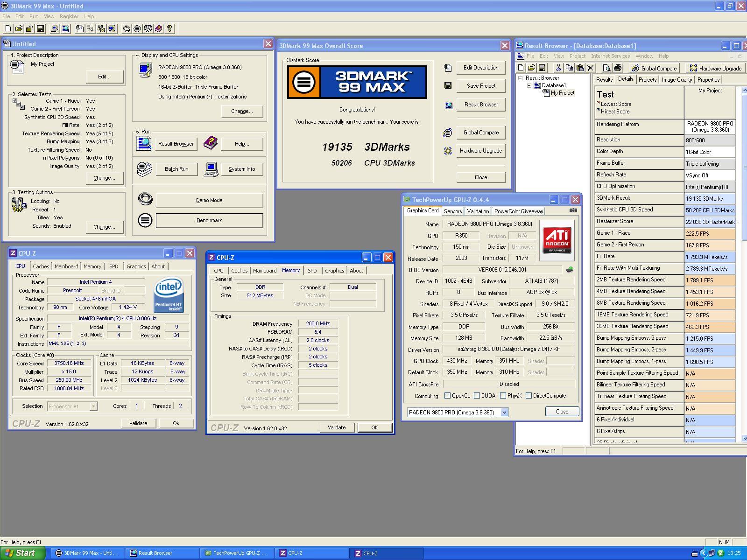Toggle DirectCompute checkbox in GPU-Z
This screenshot has width=747, height=560.
pos(529,396)
